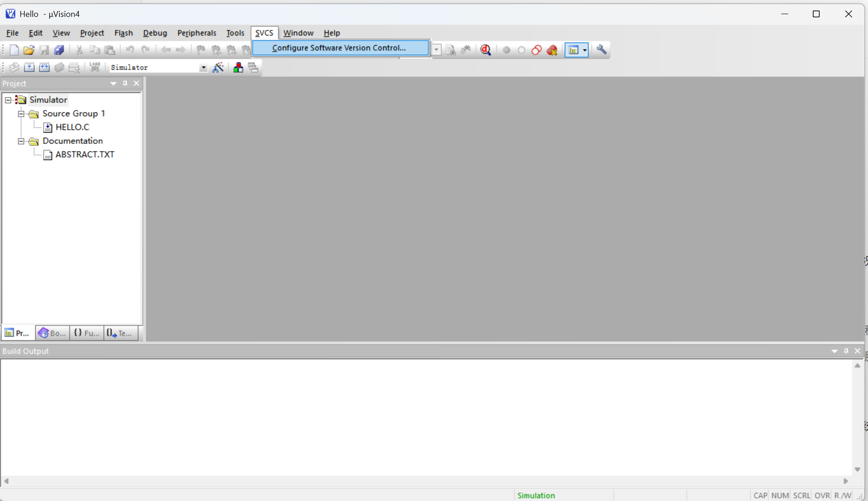The height and width of the screenshot is (501, 868).
Task: Click the New file icon
Action: click(14, 50)
